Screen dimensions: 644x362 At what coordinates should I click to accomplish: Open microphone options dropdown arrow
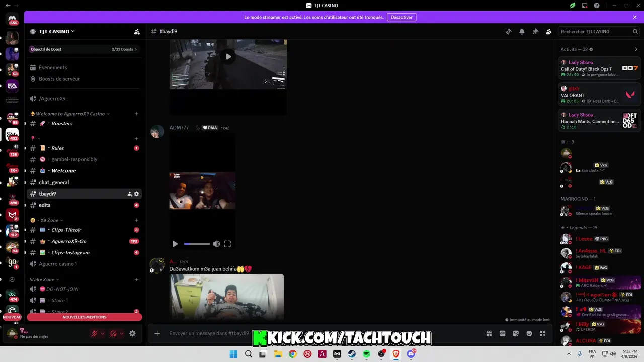click(x=103, y=333)
